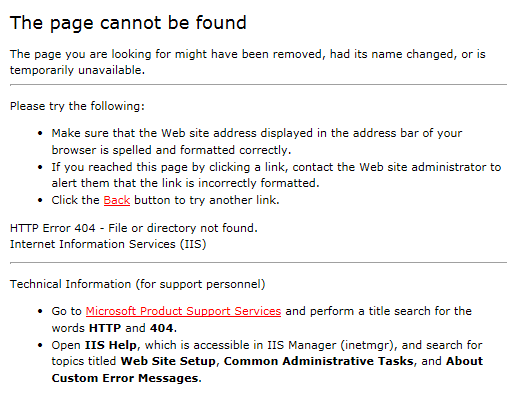Click the bold 'Custom Error Messages' text
This screenshot has width=513, height=416.
point(125,378)
